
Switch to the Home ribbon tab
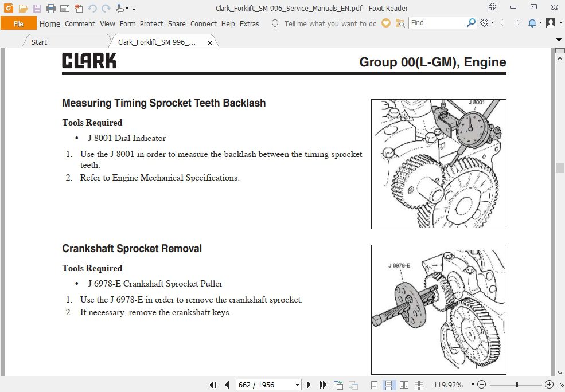(50, 23)
